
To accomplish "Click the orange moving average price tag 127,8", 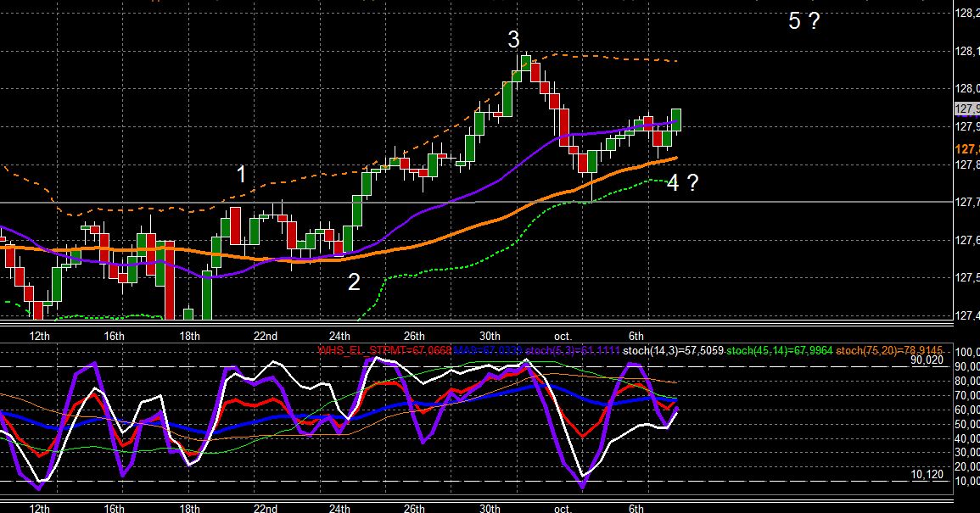I will (x=967, y=149).
